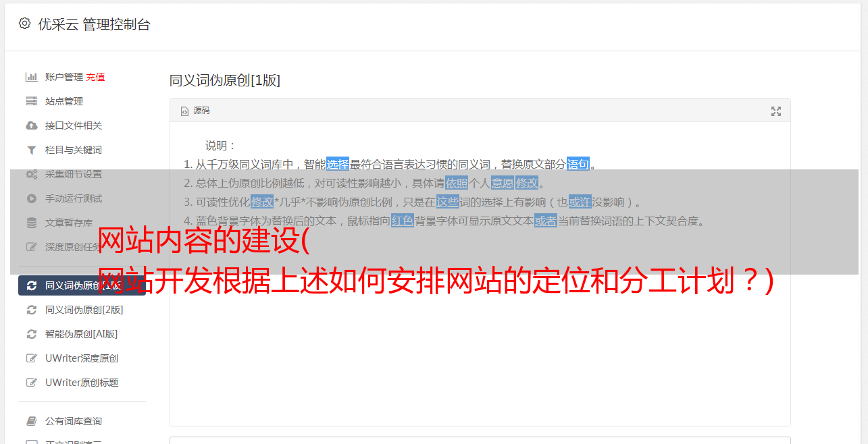
Task: Click the 栏目与关键词 filter icon
Action: coord(31,150)
